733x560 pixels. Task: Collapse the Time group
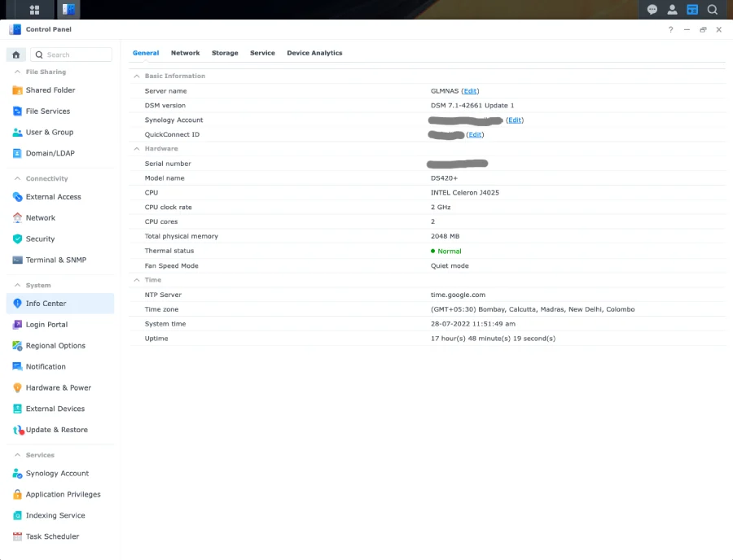click(137, 280)
